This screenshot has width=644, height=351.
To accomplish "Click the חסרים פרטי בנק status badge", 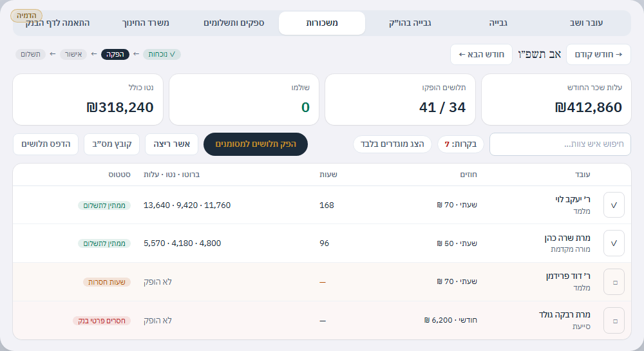I will (x=102, y=321).
